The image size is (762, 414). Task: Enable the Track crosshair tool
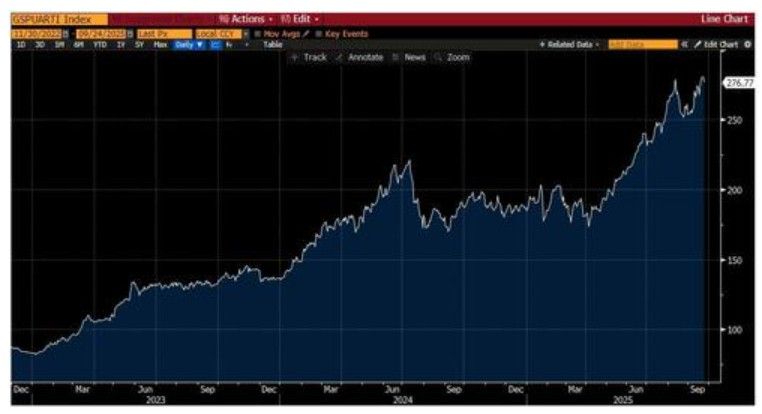[x=309, y=57]
